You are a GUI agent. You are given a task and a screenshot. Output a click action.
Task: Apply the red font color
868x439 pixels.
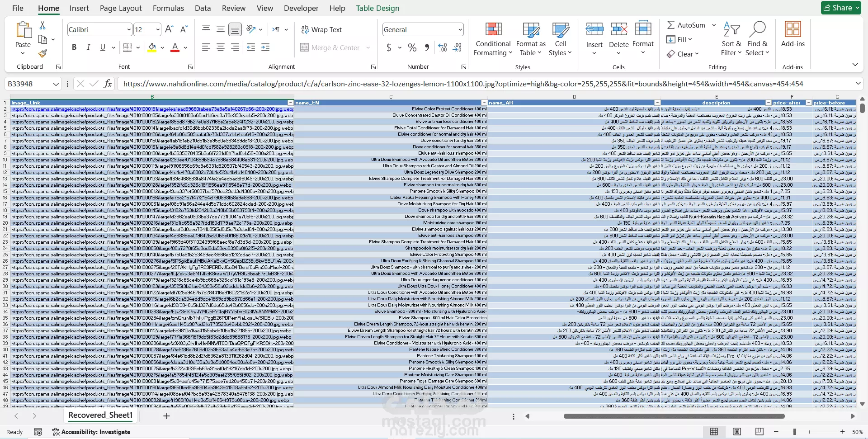(175, 47)
